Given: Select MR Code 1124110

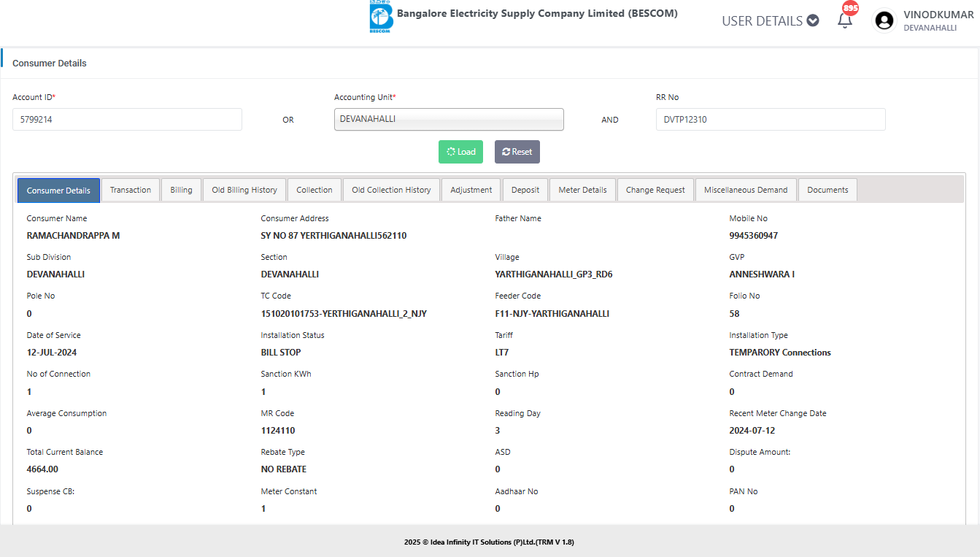Looking at the screenshot, I should 278,431.
